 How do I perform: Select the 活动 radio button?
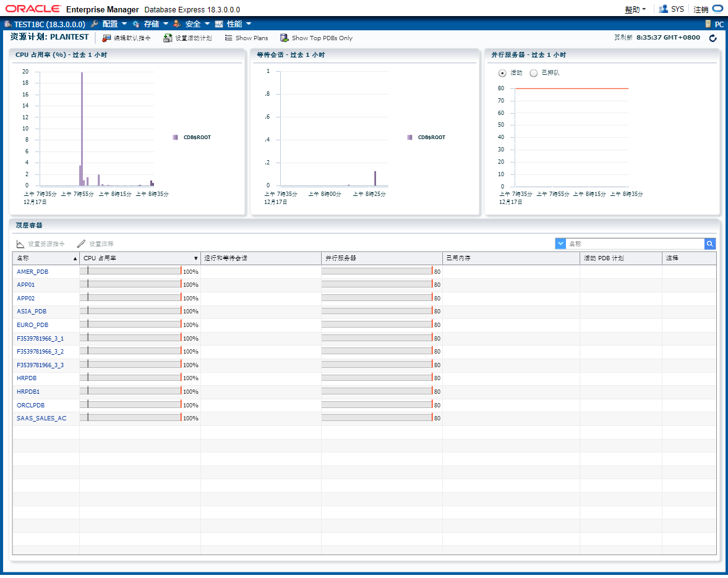(502, 73)
